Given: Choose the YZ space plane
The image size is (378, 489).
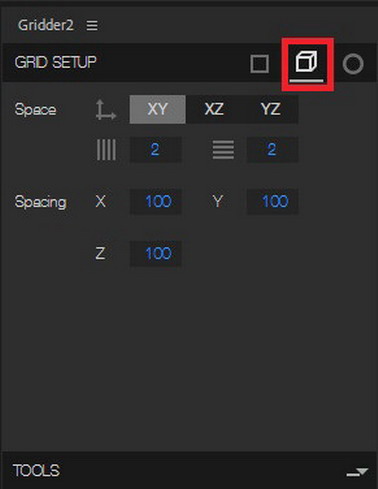Looking at the screenshot, I should tap(270, 109).
